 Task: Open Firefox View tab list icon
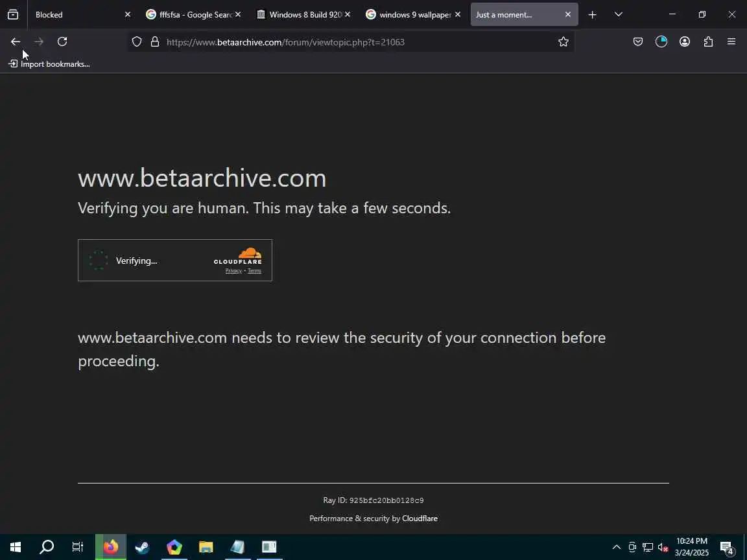14,15
